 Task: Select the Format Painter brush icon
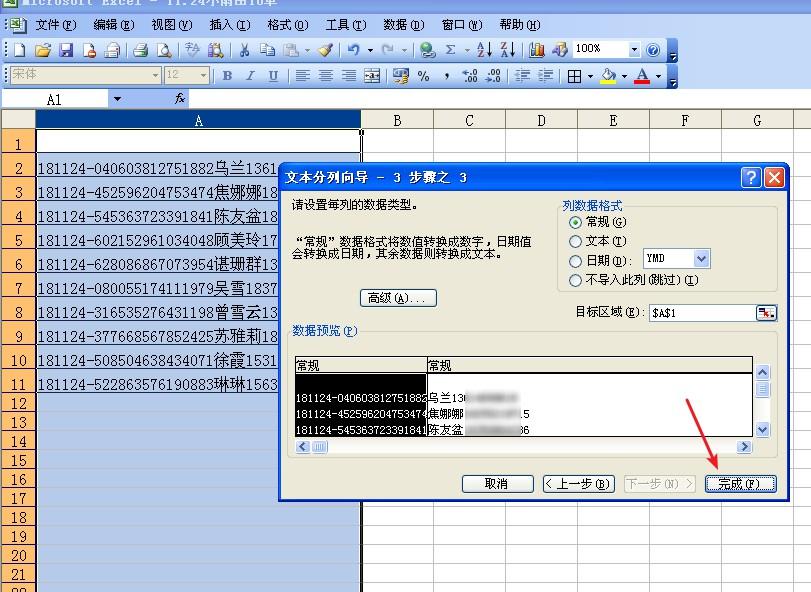click(325, 50)
